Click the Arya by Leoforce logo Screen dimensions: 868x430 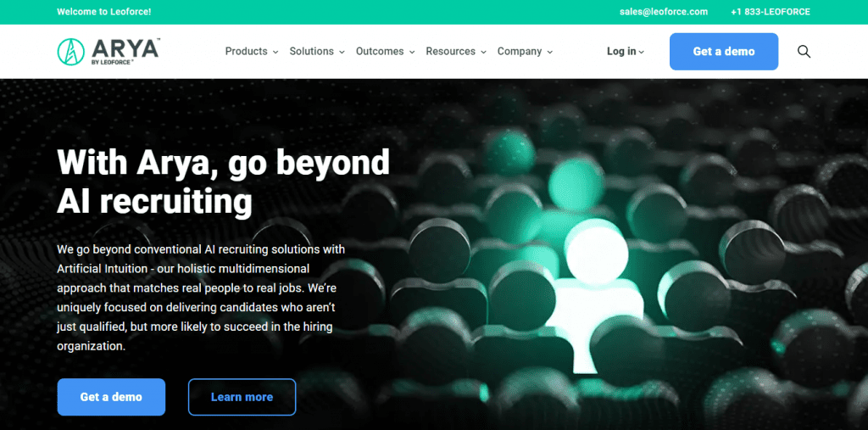(x=108, y=52)
